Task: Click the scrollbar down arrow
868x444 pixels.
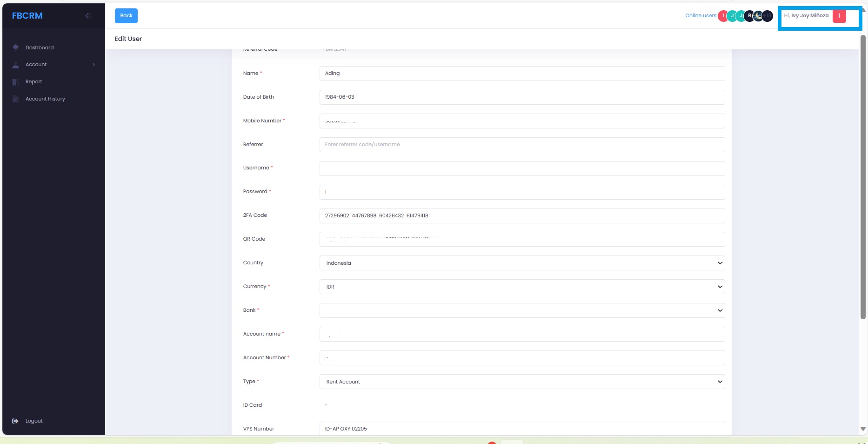Action: (x=863, y=429)
